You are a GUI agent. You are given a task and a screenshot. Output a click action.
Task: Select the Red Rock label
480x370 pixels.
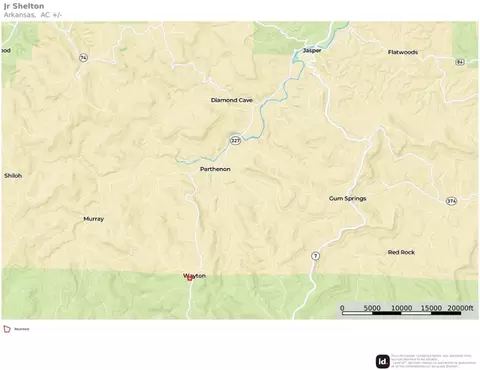pyautogui.click(x=401, y=252)
